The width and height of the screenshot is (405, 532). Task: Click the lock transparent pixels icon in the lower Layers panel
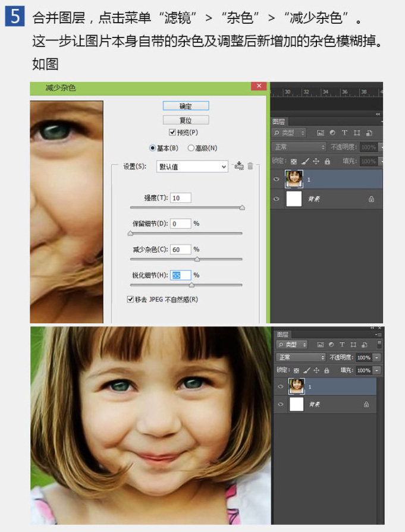click(296, 370)
